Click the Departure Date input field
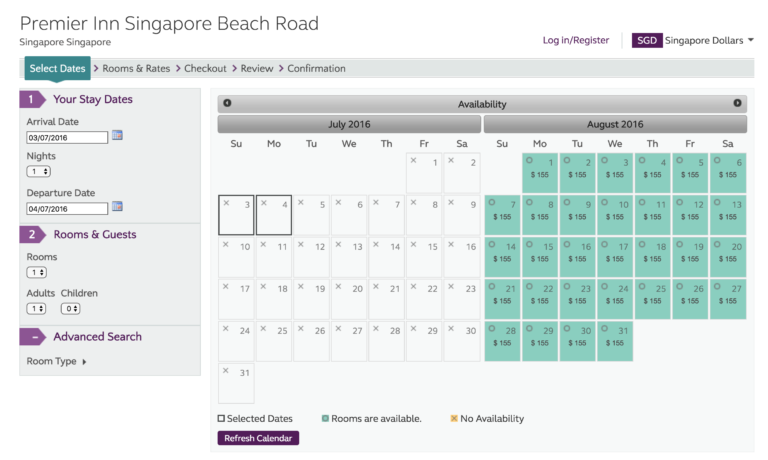 67,209
